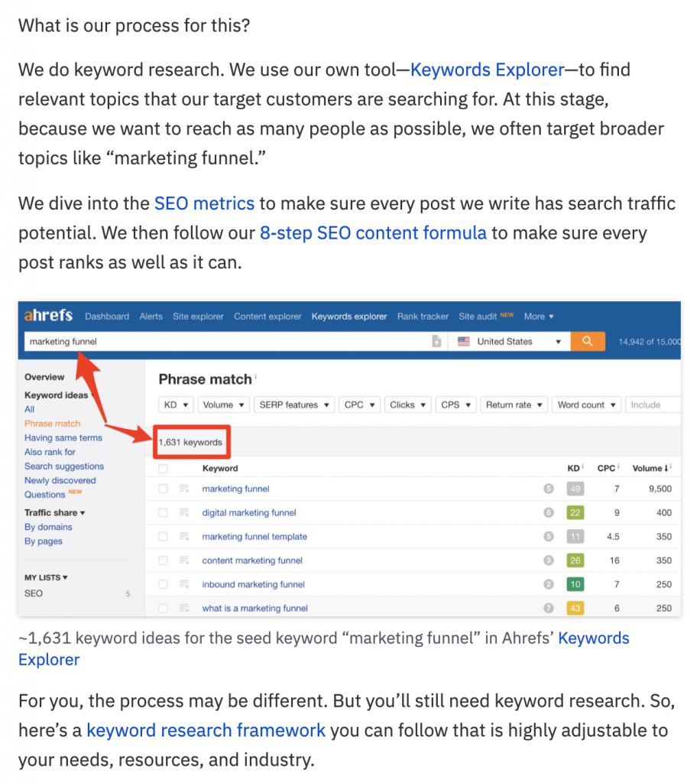Check the box for marketing funnel template
700x783 pixels.
click(x=163, y=536)
